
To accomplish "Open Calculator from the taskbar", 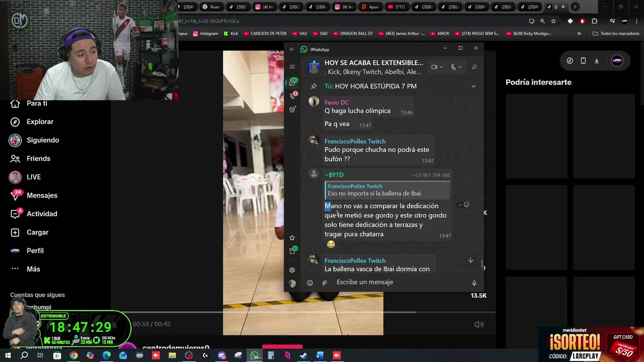I will (x=271, y=355).
